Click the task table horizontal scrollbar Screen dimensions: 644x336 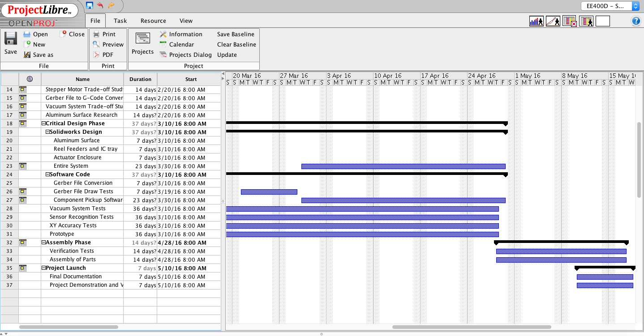pos(69,327)
